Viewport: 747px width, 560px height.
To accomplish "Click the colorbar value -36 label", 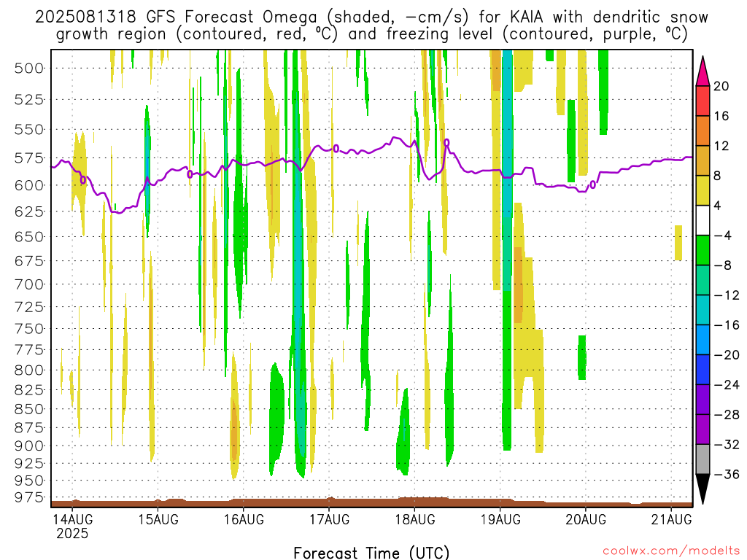I will [x=726, y=474].
